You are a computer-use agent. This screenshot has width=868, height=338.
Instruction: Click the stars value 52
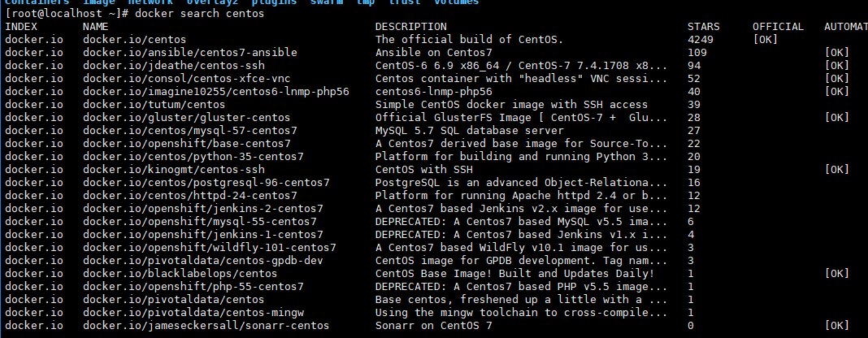(x=693, y=79)
